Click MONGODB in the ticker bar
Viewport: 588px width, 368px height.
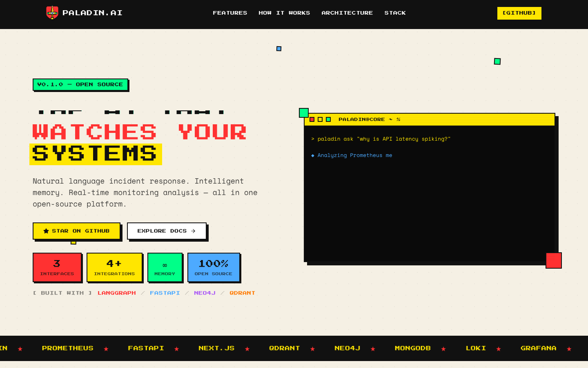point(413,348)
